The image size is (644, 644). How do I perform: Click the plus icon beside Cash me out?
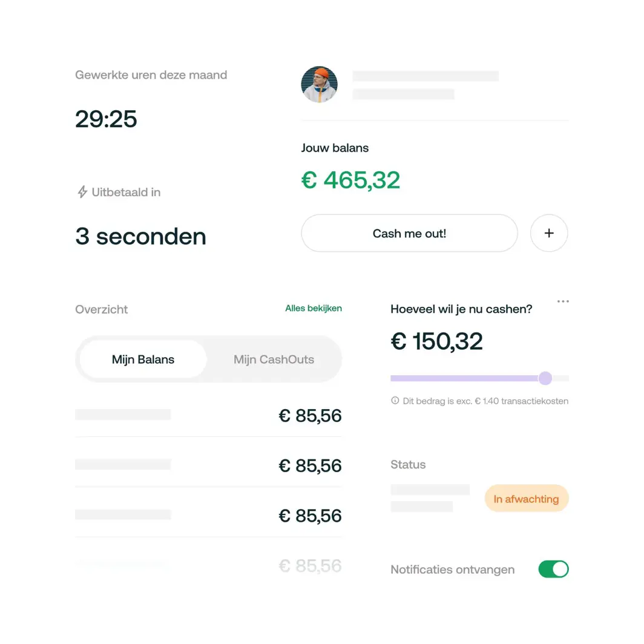549,233
